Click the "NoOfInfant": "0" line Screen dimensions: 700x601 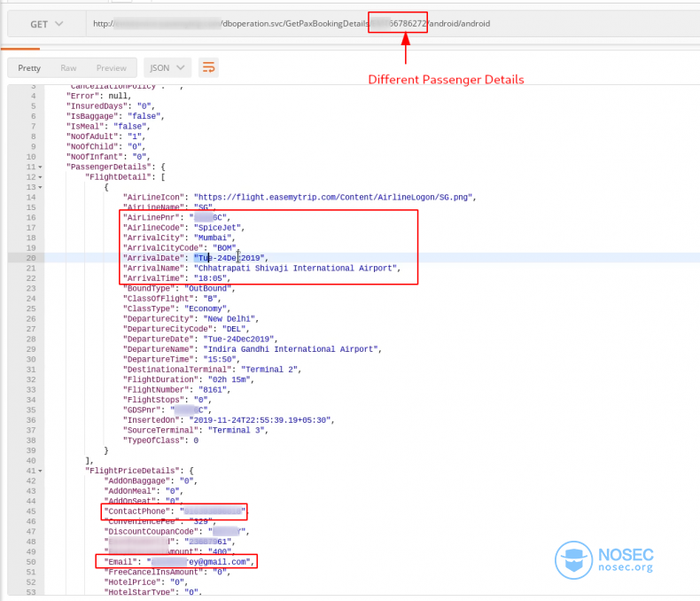tap(108, 157)
